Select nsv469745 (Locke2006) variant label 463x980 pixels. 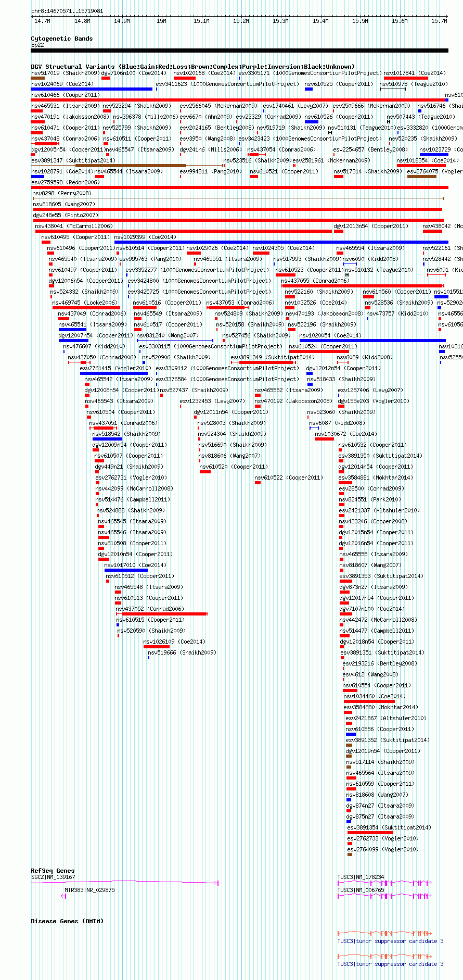[x=85, y=303]
